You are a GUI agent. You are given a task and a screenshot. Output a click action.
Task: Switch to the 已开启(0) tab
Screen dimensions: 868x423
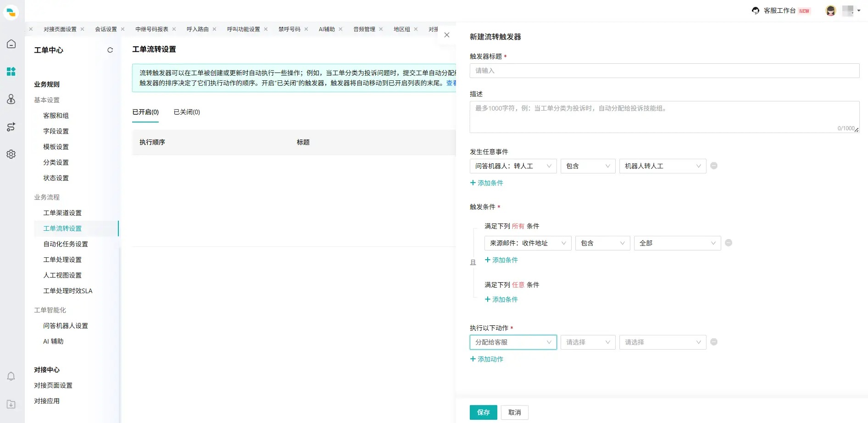point(145,112)
